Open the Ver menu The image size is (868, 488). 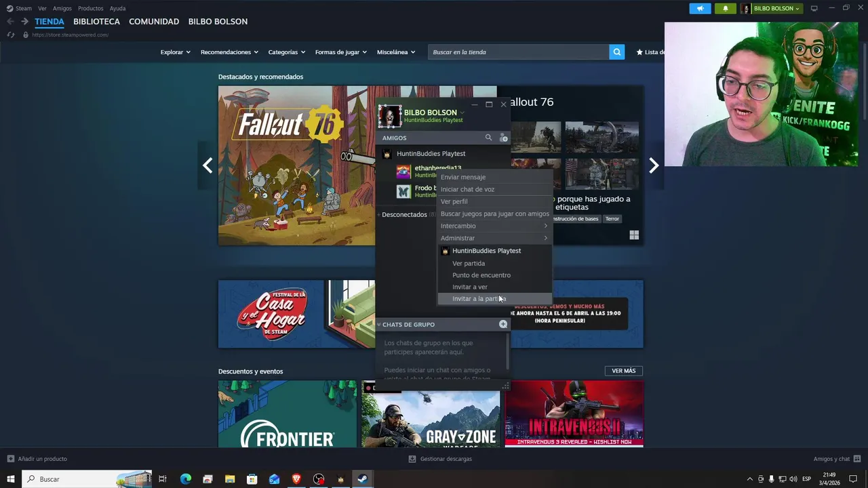pos(42,8)
